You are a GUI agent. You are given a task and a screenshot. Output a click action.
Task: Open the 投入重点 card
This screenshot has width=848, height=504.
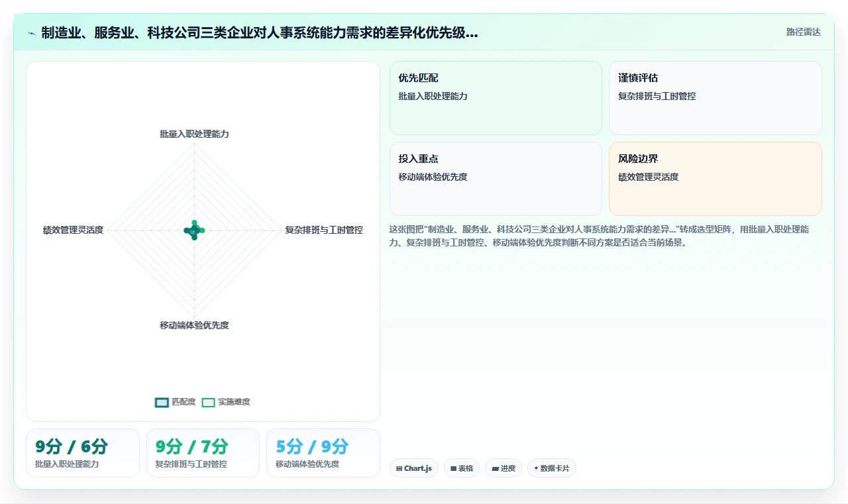tap(496, 179)
